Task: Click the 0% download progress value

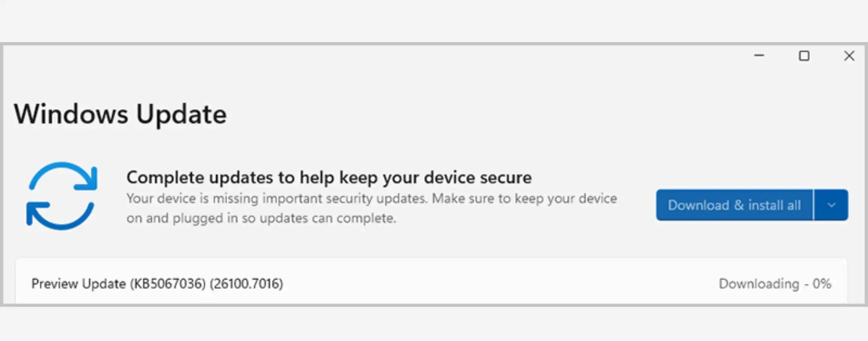Action: (822, 284)
